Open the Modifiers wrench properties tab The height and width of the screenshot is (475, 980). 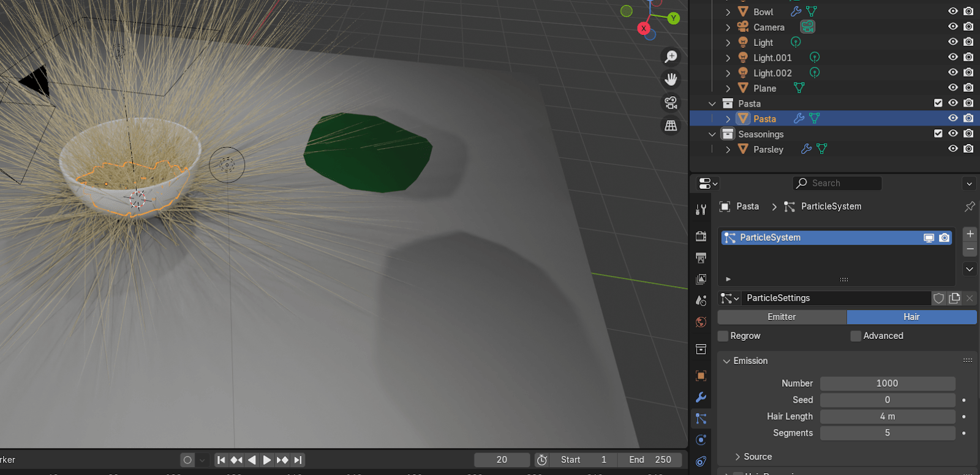pos(701,397)
